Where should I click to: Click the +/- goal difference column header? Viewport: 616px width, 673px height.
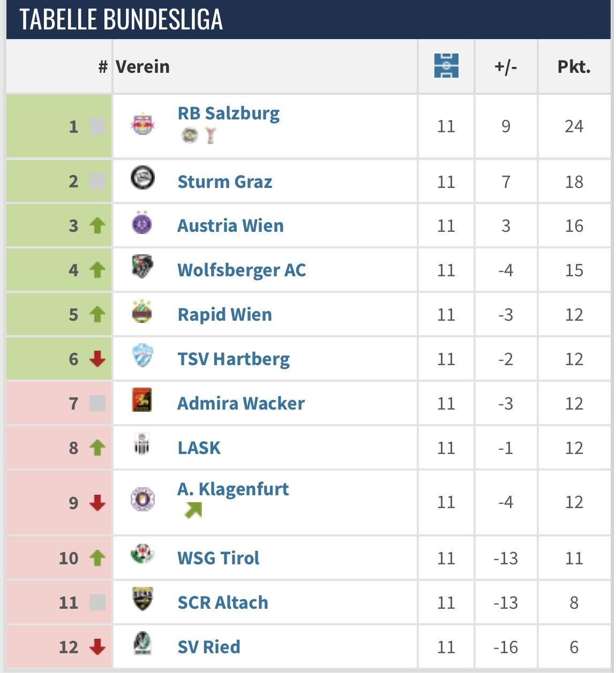click(x=506, y=66)
